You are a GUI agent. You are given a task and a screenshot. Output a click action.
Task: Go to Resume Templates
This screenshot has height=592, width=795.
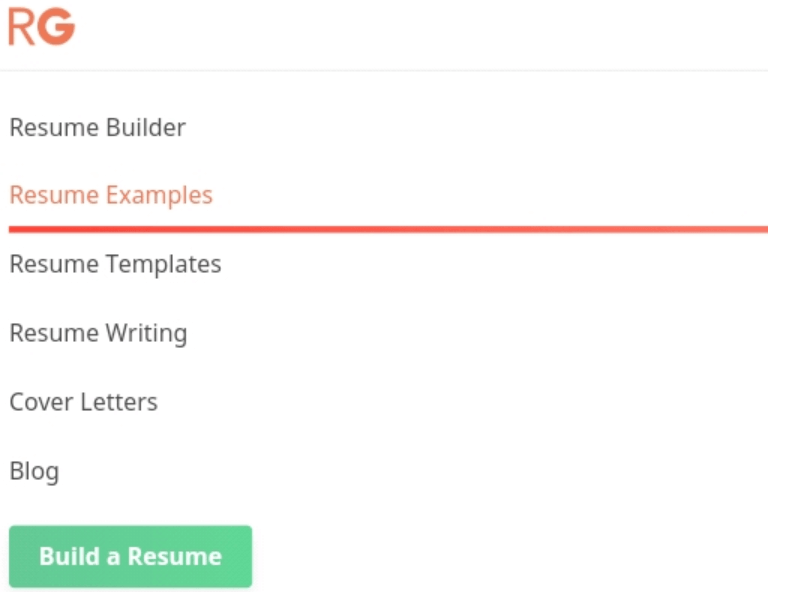click(116, 265)
